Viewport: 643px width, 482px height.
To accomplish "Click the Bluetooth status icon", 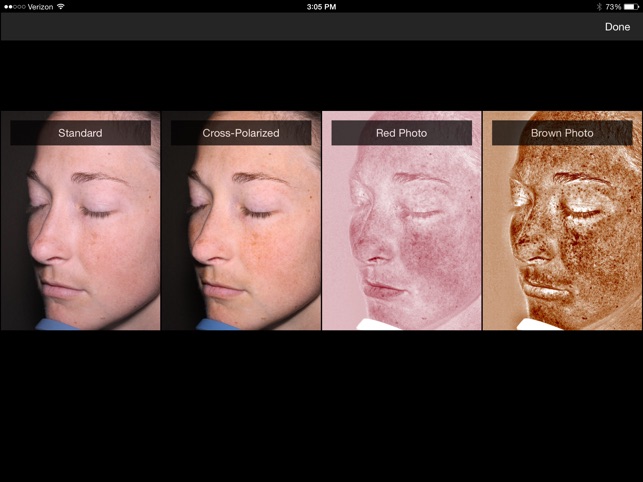I will click(599, 7).
